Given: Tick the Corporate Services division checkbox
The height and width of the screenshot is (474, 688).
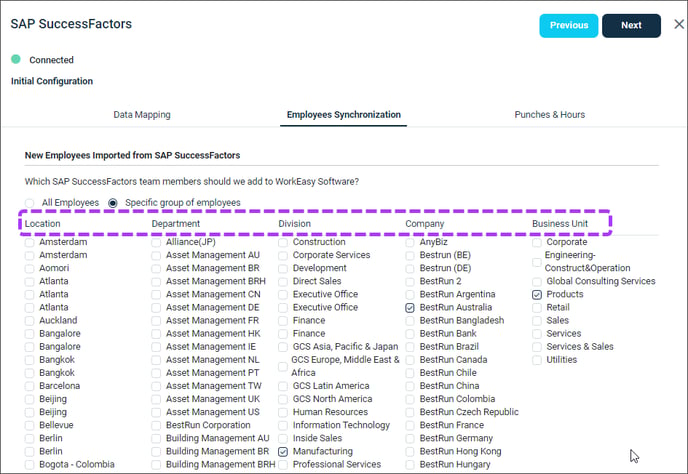Looking at the screenshot, I should coord(283,255).
